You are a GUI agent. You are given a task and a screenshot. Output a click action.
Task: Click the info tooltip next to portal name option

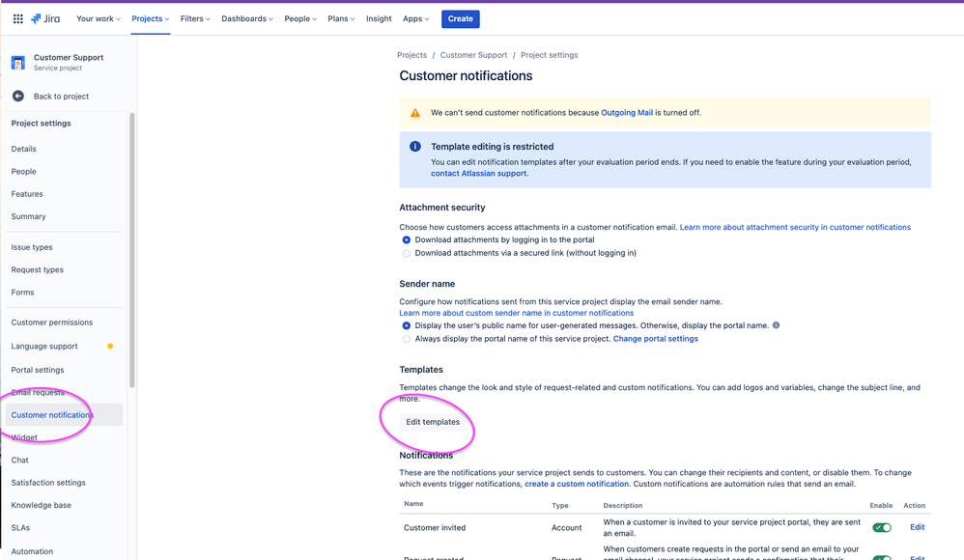click(x=776, y=325)
